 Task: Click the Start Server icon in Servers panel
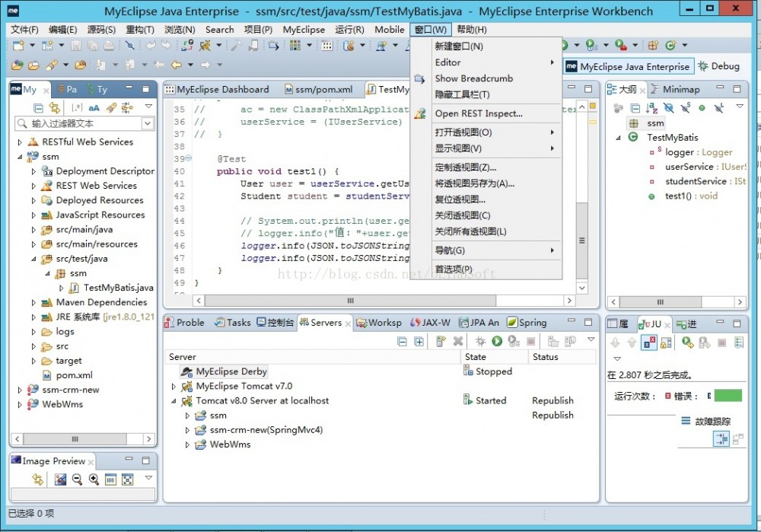pos(496,340)
